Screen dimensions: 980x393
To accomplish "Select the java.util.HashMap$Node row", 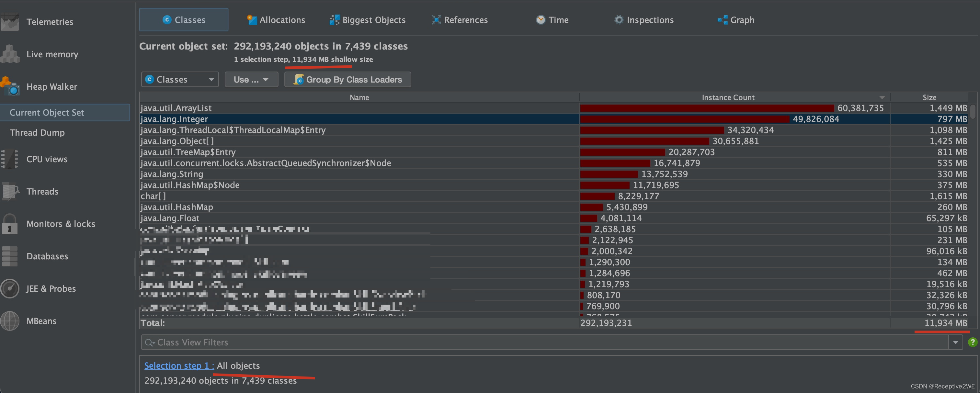I will [554, 185].
